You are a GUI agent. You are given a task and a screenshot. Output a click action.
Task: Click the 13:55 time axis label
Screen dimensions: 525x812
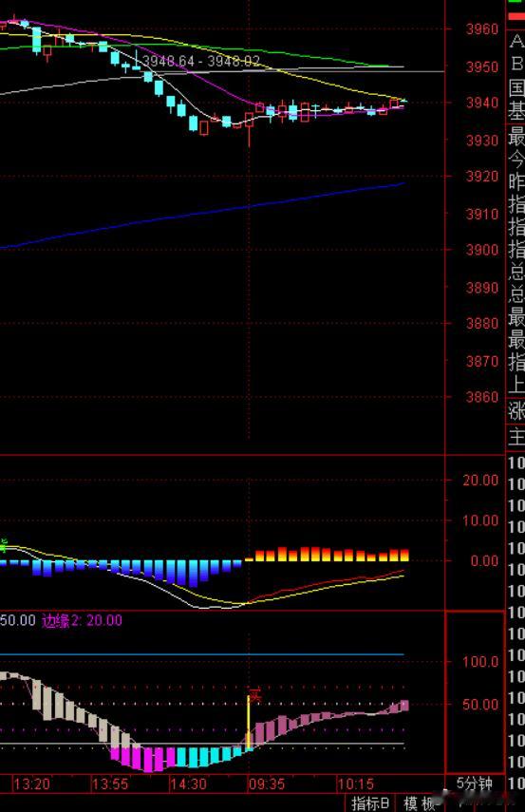click(x=110, y=784)
